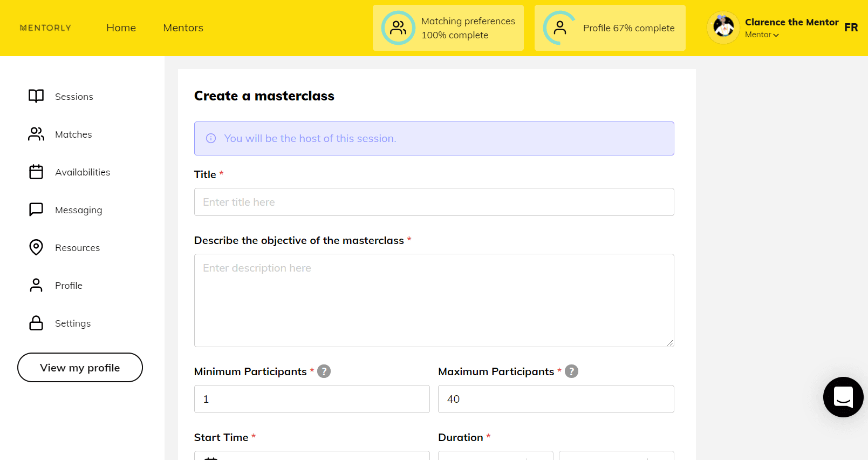The image size is (868, 460).
Task: Expand the Mentor role dropdown
Action: point(762,35)
